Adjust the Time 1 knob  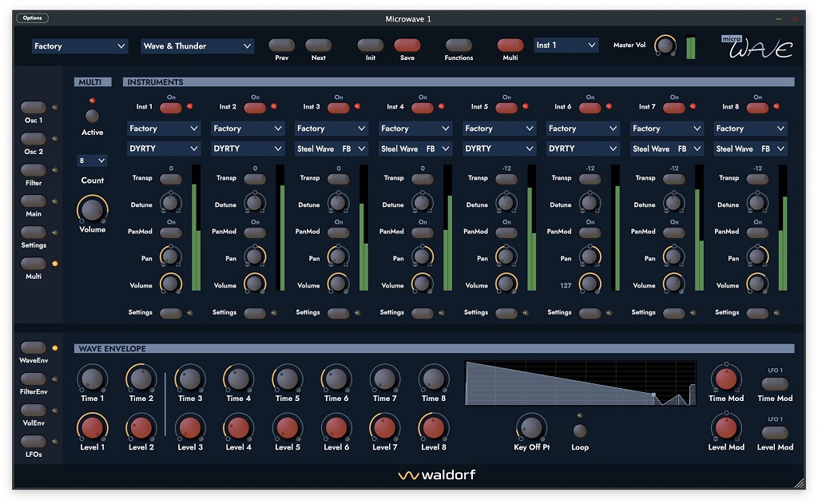(93, 379)
